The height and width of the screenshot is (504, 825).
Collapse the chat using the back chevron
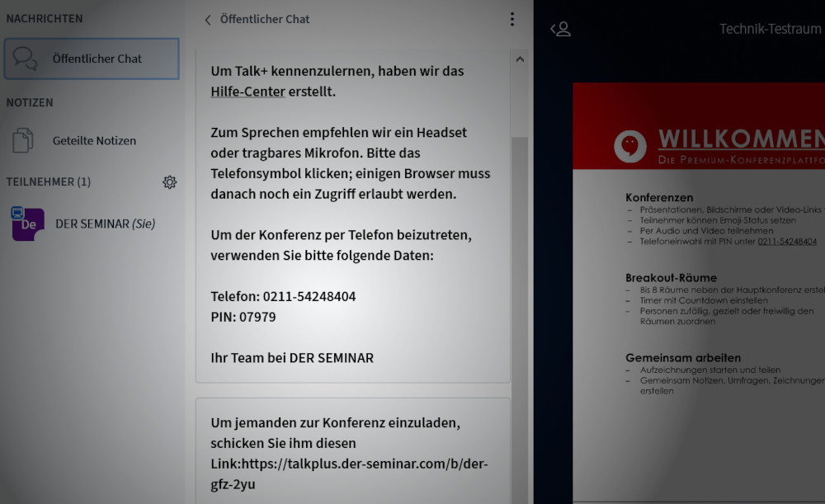point(207,19)
